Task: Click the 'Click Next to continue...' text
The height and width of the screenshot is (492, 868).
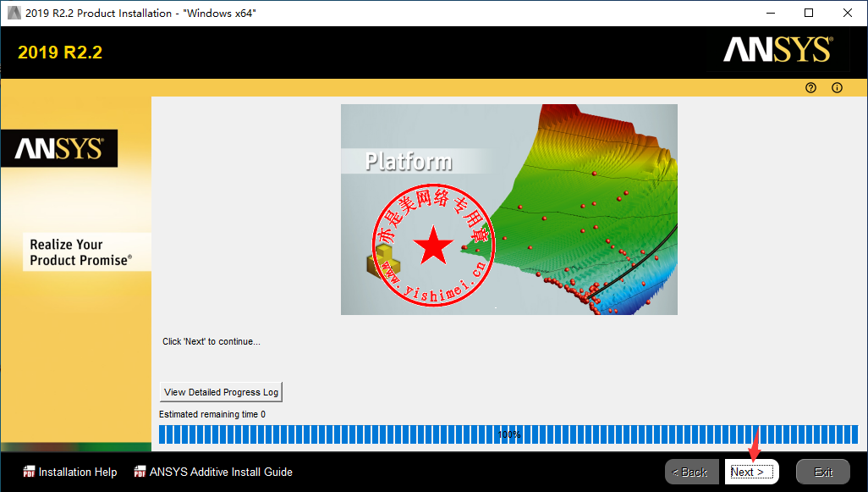Action: (x=212, y=341)
